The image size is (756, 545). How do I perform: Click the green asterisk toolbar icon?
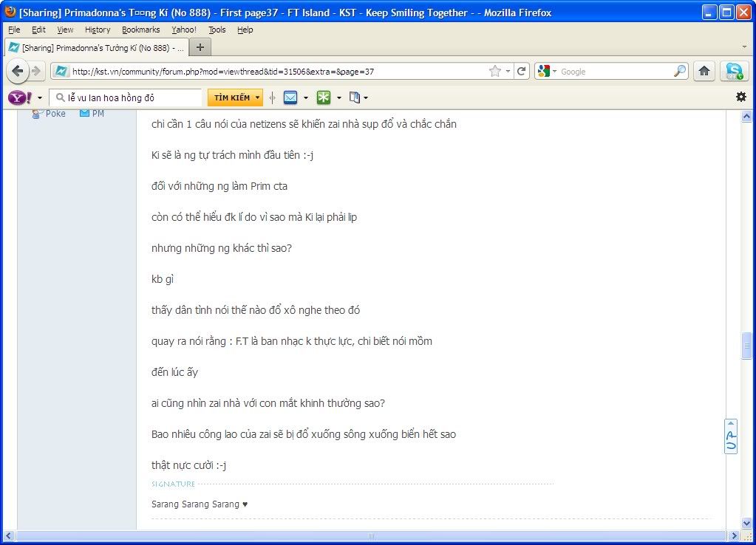[324, 97]
